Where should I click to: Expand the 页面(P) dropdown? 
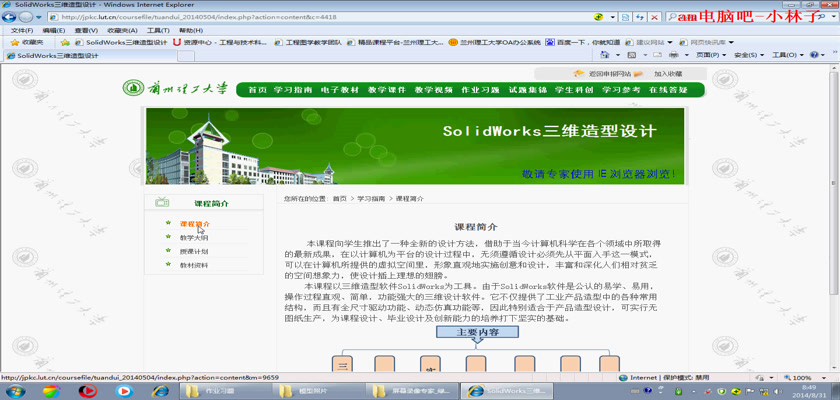pyautogui.click(x=711, y=55)
